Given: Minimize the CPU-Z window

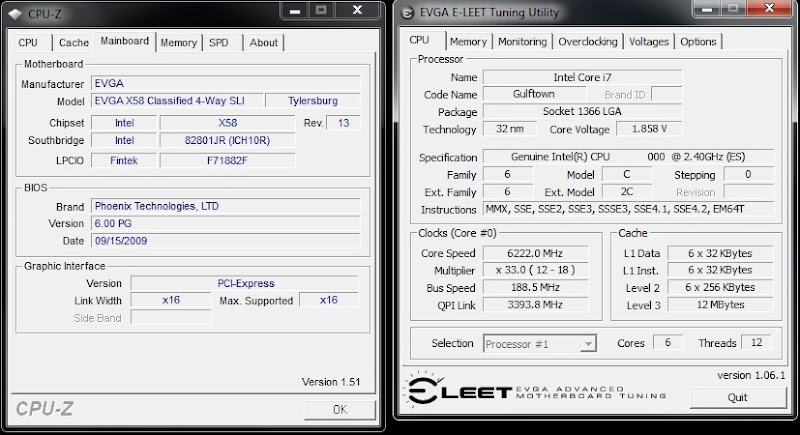Looking at the screenshot, I should tap(294, 10).
